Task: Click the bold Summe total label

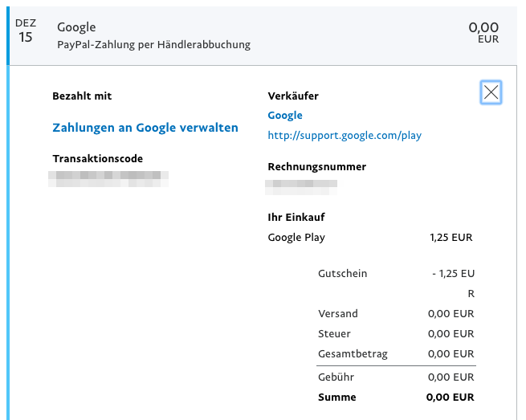Action: [x=337, y=398]
